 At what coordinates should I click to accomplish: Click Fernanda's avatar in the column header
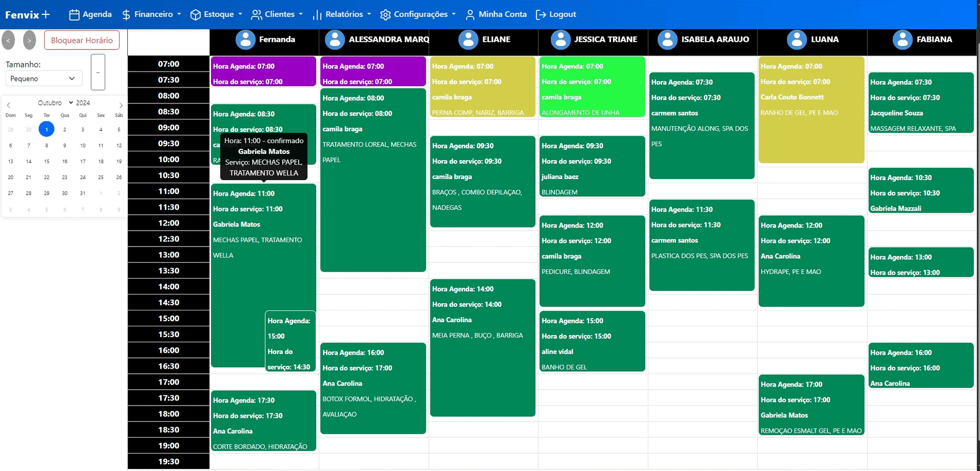pos(246,39)
